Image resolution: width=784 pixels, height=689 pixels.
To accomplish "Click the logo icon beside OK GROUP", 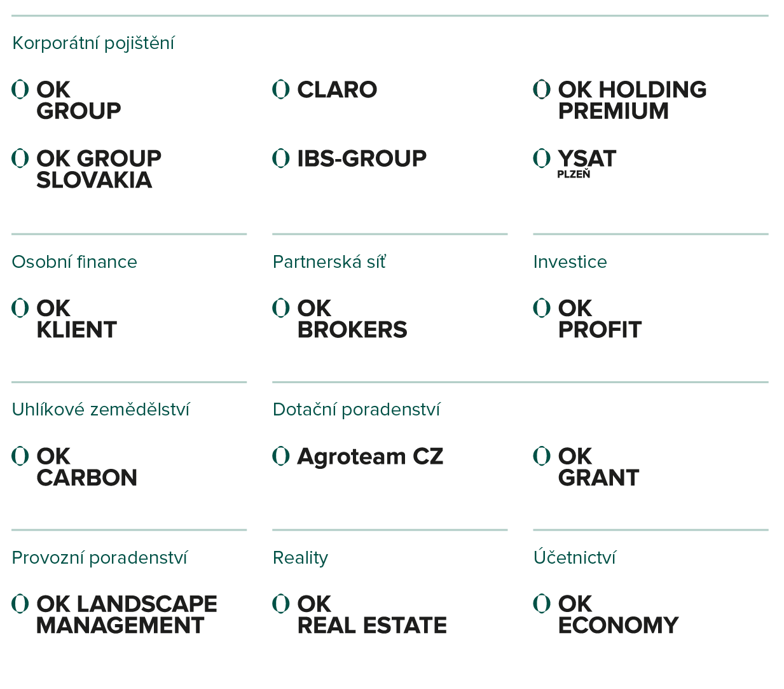I will click(20, 89).
